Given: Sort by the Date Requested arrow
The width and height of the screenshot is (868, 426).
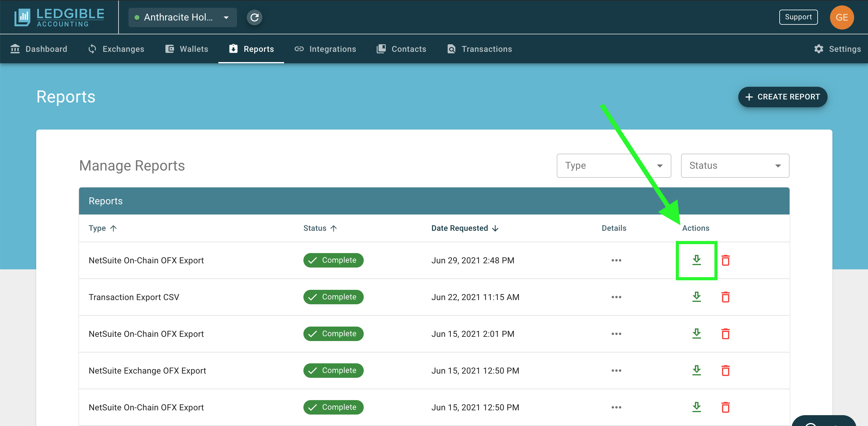Looking at the screenshot, I should coord(495,228).
